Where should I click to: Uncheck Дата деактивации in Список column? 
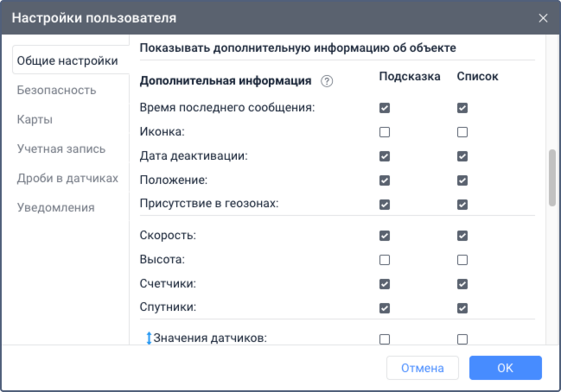click(462, 156)
